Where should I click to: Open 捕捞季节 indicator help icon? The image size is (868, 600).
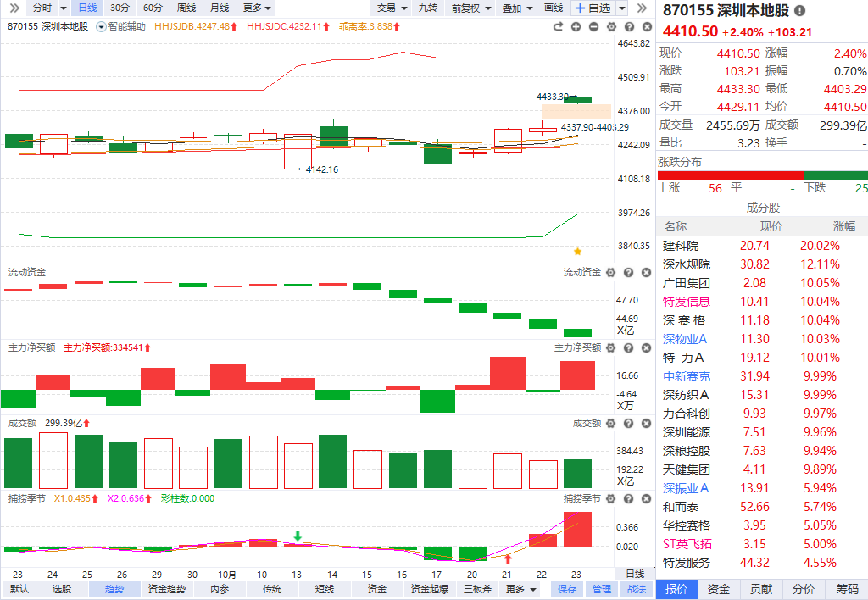[x=628, y=498]
